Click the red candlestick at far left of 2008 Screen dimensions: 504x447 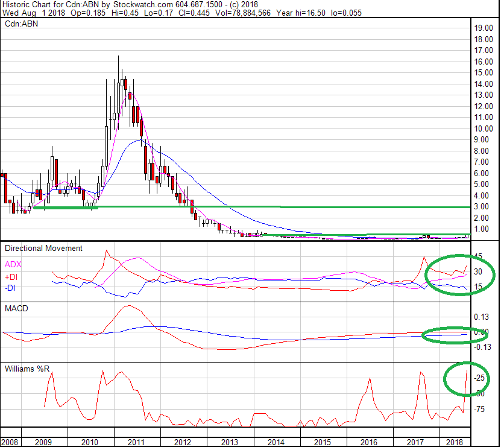tap(5, 188)
